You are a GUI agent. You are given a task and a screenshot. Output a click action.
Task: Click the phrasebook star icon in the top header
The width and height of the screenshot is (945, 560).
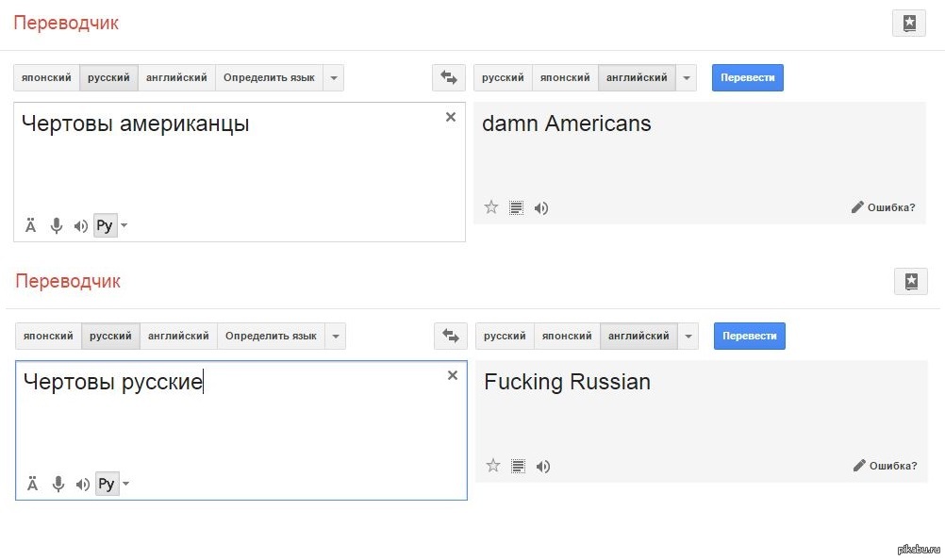click(x=908, y=24)
